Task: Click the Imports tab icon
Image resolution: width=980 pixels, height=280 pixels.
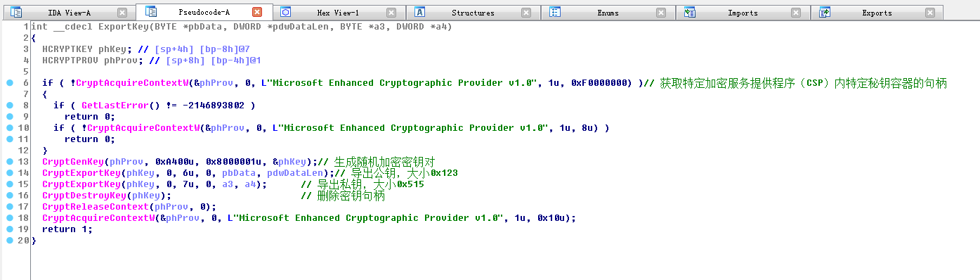Action: (690, 13)
